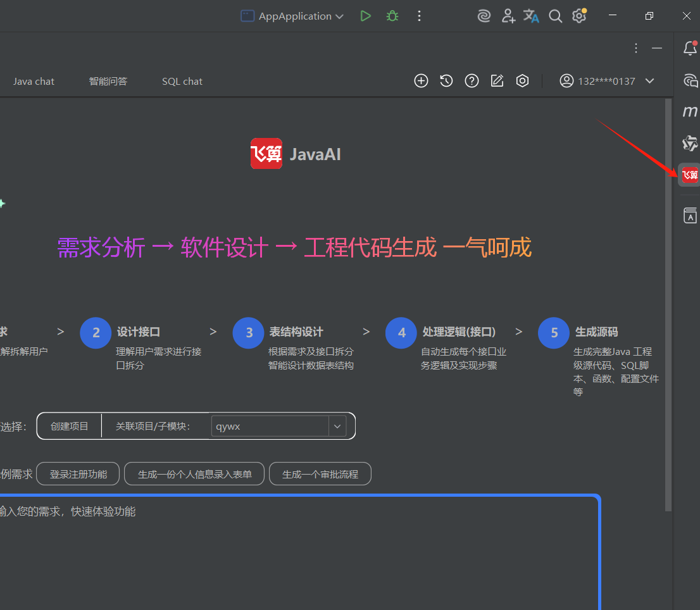
Task: Hide the JavaAI tool window panel
Action: [x=657, y=48]
